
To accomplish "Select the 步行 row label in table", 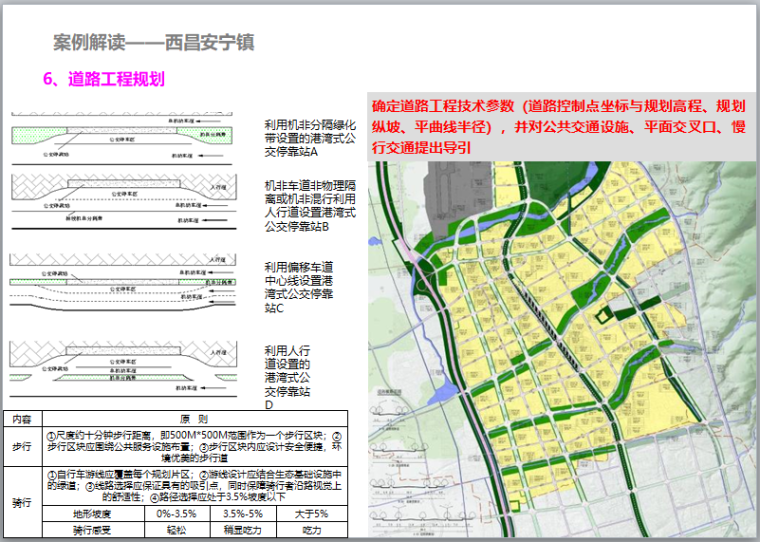I will click(20, 446).
